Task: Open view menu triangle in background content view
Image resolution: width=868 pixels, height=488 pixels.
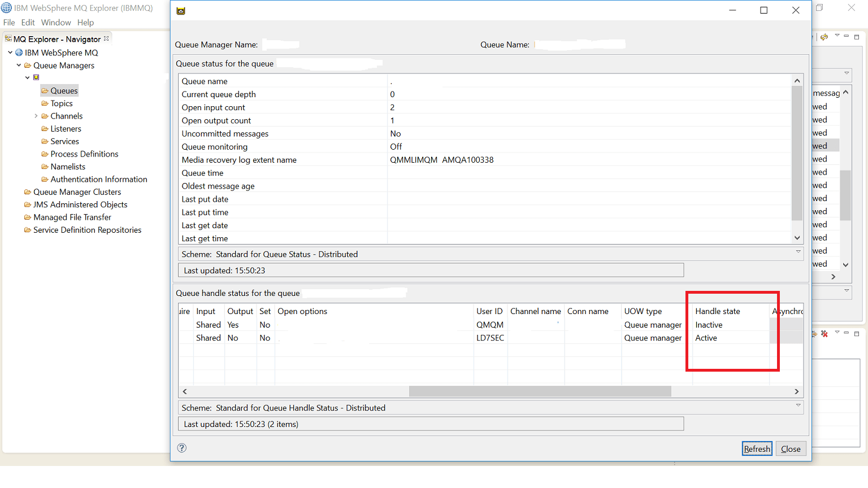Action: pyautogui.click(x=837, y=35)
